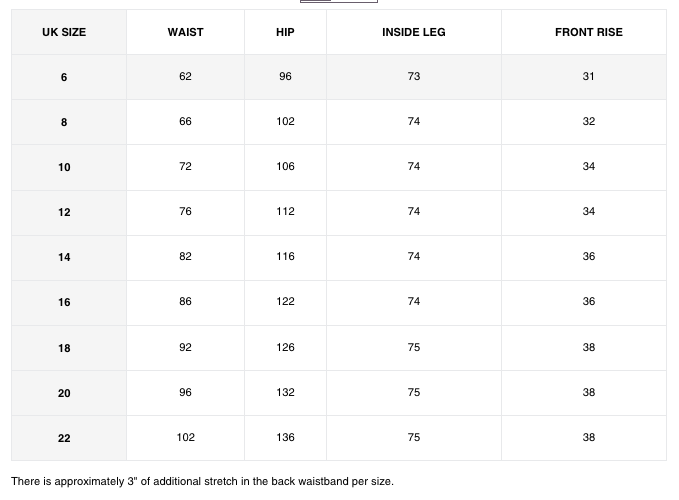This screenshot has height=500, width=679.
Task: Select the WAIST column header
Action: tap(185, 32)
